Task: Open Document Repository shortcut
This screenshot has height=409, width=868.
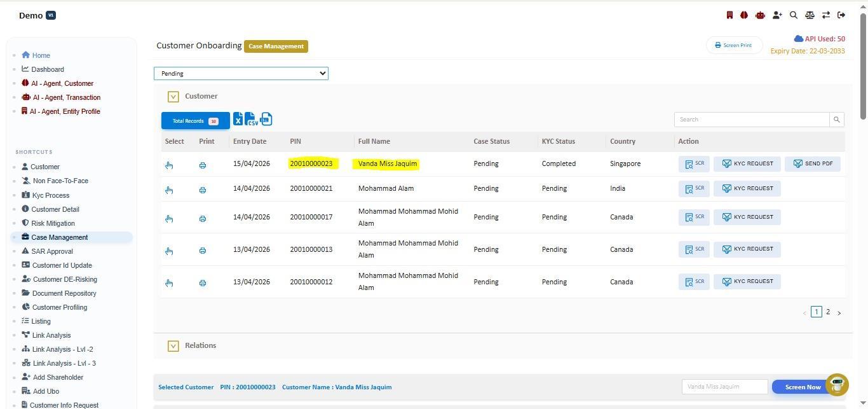Action: 59,293
